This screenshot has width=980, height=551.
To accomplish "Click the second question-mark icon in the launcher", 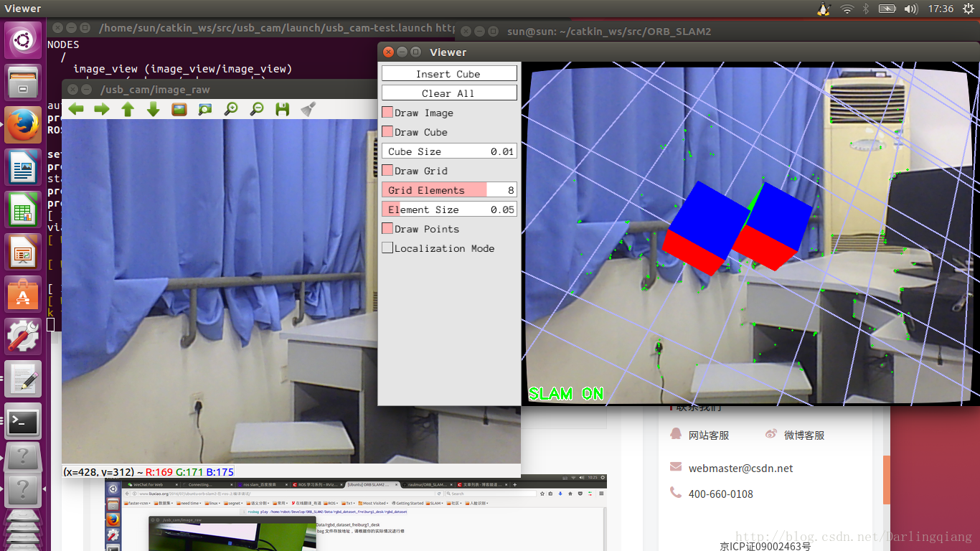I will click(x=23, y=491).
